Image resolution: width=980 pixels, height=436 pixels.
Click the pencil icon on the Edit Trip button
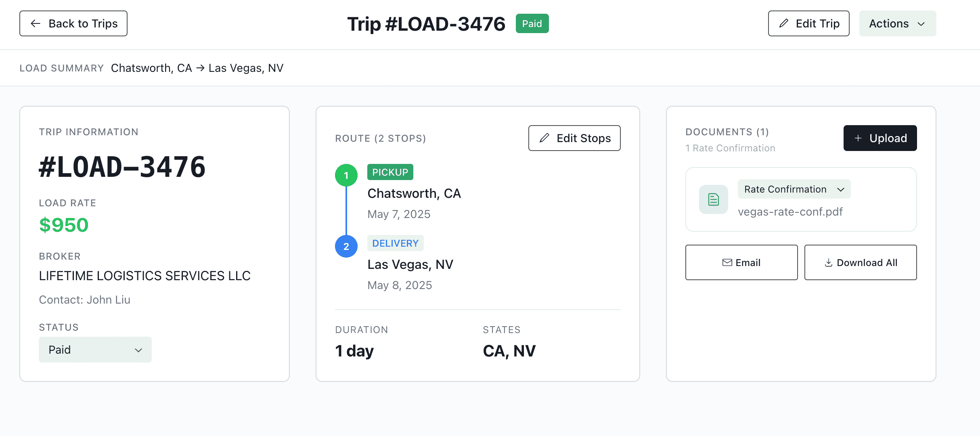[783, 23]
